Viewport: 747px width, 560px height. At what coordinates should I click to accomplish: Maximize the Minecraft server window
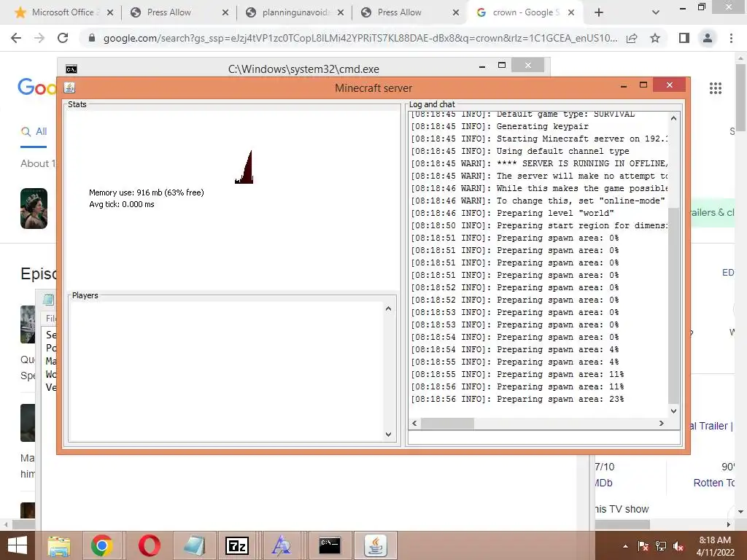(643, 85)
